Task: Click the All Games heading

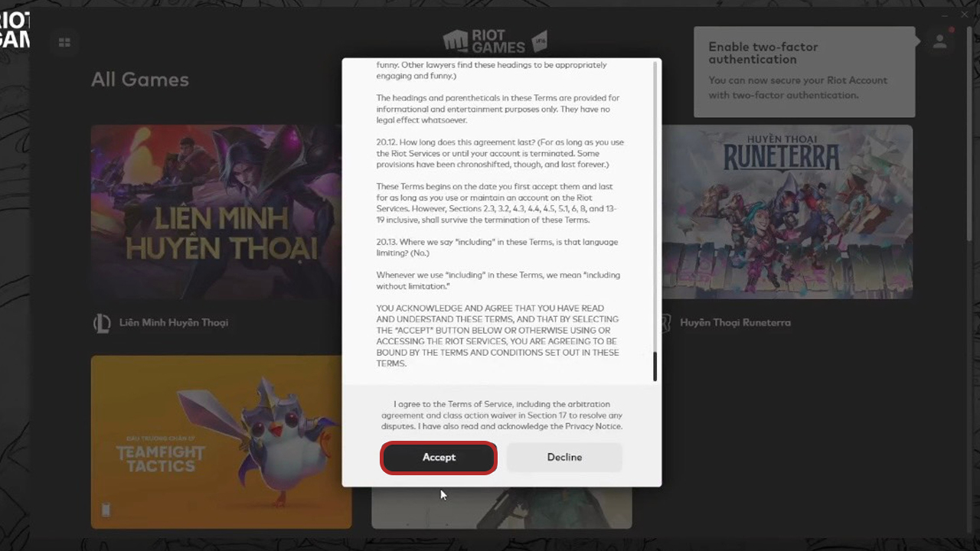Action: point(140,80)
